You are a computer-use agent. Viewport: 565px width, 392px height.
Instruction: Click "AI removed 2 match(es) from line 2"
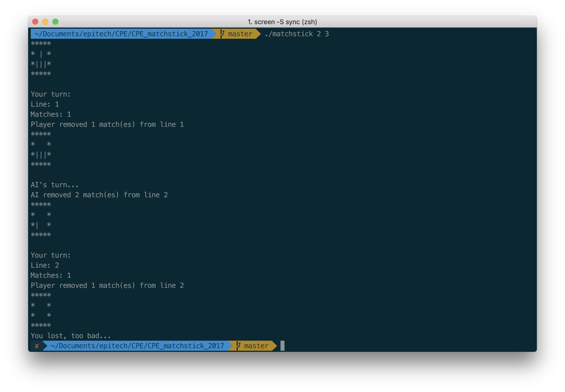[x=99, y=195]
